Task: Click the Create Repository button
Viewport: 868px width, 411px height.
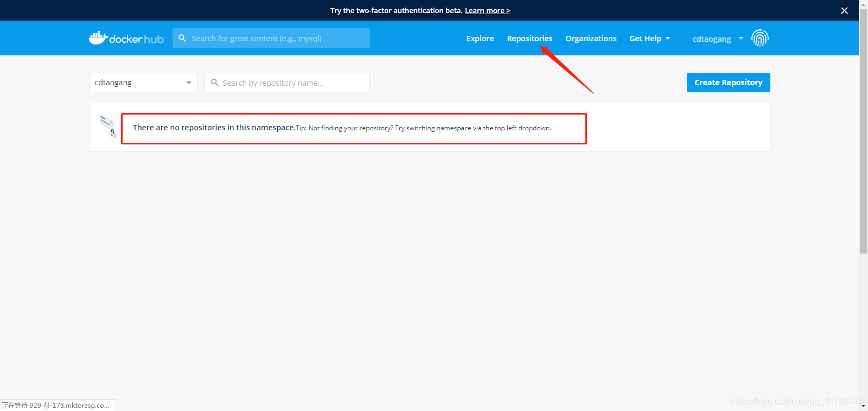Action: [729, 83]
